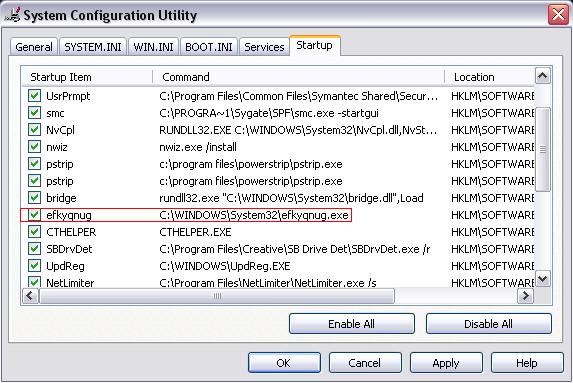Click the Cancel button
Image resolution: width=573 pixels, height=383 pixels.
(365, 363)
